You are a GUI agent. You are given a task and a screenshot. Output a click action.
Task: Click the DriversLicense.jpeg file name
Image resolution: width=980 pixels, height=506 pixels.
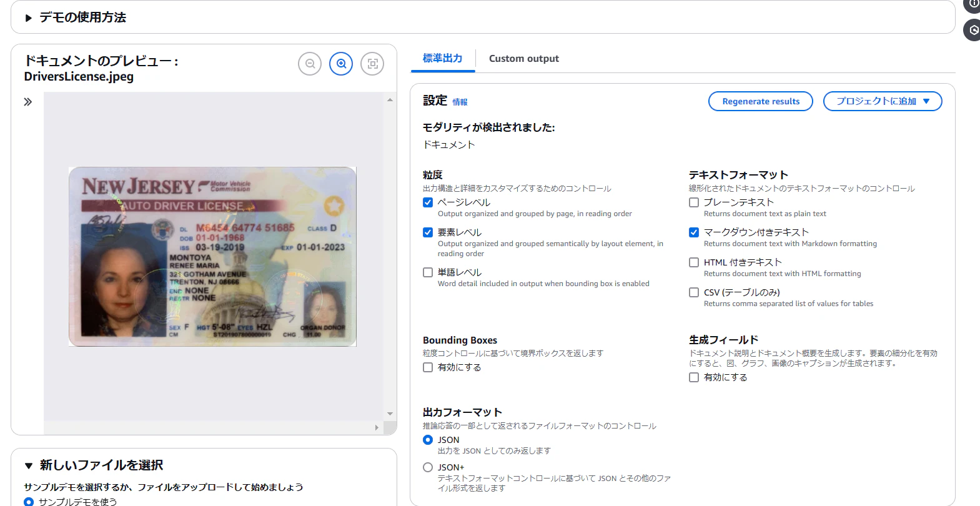click(79, 77)
